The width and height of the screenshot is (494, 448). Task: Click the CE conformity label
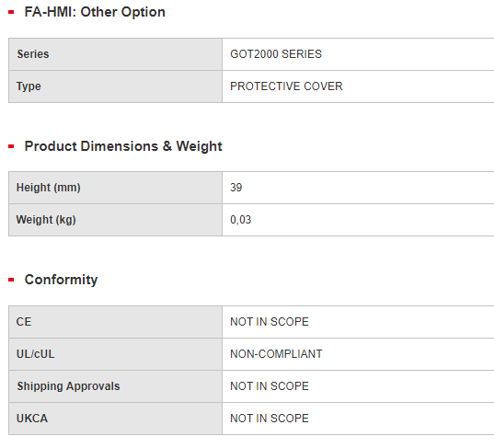(24, 322)
